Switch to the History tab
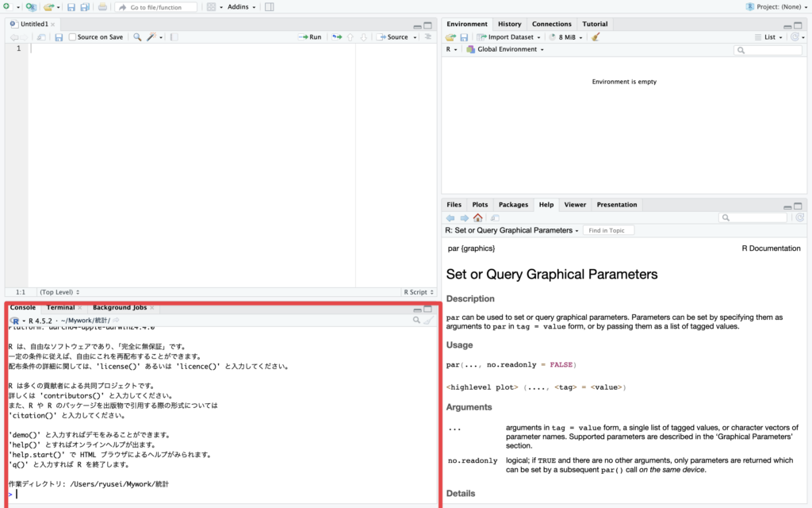The image size is (812, 508). [x=509, y=24]
